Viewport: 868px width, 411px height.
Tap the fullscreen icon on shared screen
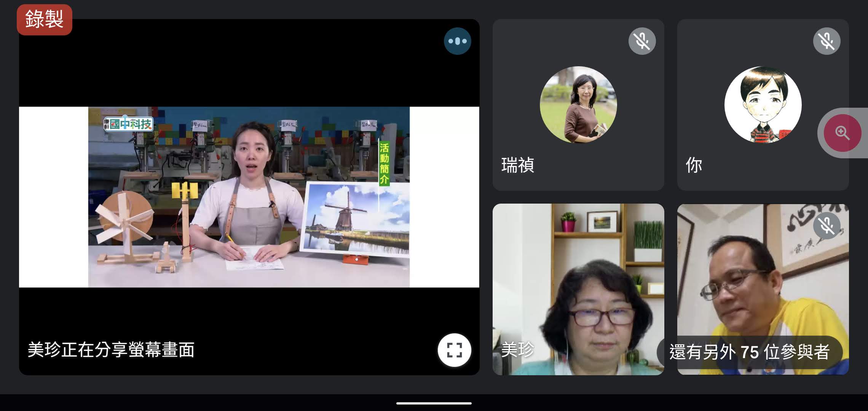tap(454, 350)
